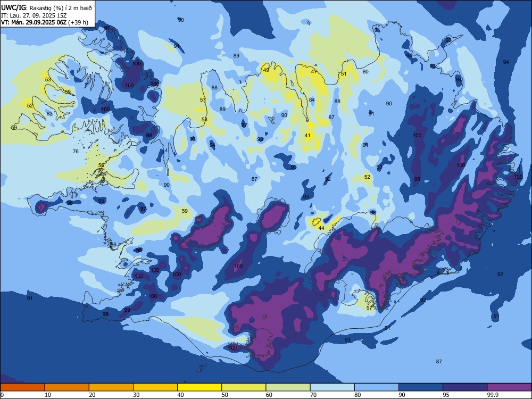The image size is (532, 399).
Task: Click the legend tick label 50
Action: pyautogui.click(x=225, y=395)
